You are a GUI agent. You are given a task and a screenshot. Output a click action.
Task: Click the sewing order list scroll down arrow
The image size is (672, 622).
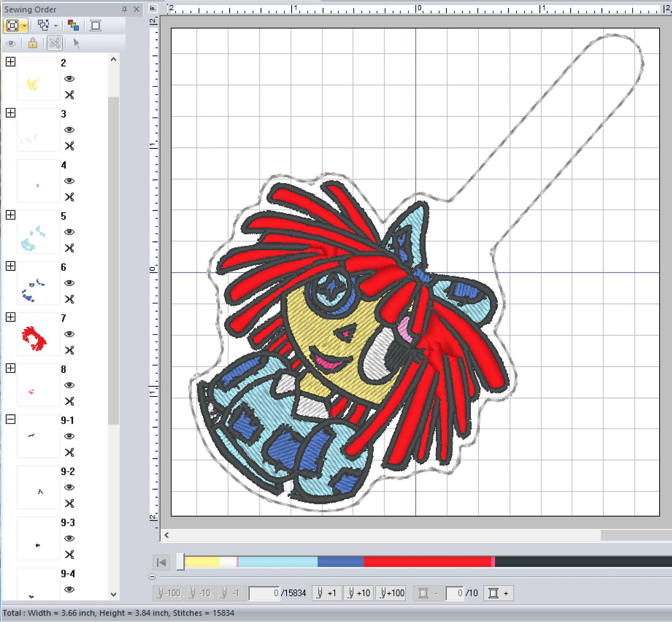pos(114,595)
